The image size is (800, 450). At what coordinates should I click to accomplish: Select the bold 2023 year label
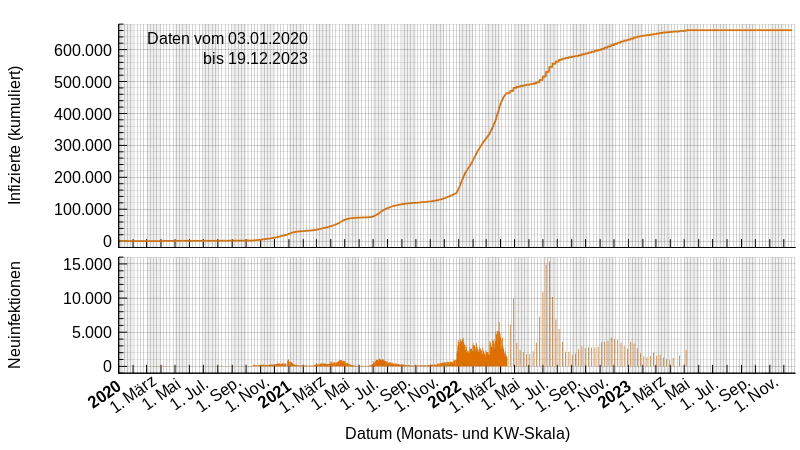point(615,394)
